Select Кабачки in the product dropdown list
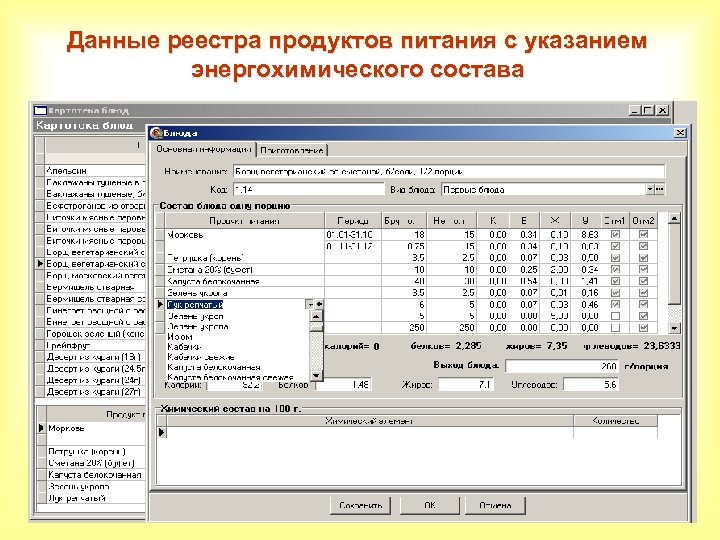720x540 pixels. (x=184, y=347)
